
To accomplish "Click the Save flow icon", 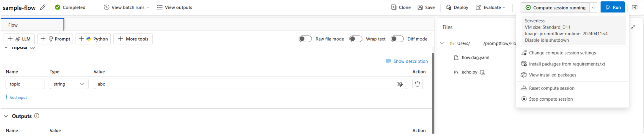I will (420, 7).
